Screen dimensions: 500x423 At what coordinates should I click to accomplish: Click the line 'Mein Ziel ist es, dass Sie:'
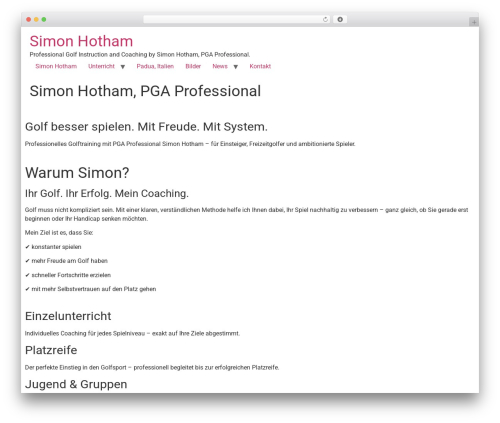(x=59, y=233)
